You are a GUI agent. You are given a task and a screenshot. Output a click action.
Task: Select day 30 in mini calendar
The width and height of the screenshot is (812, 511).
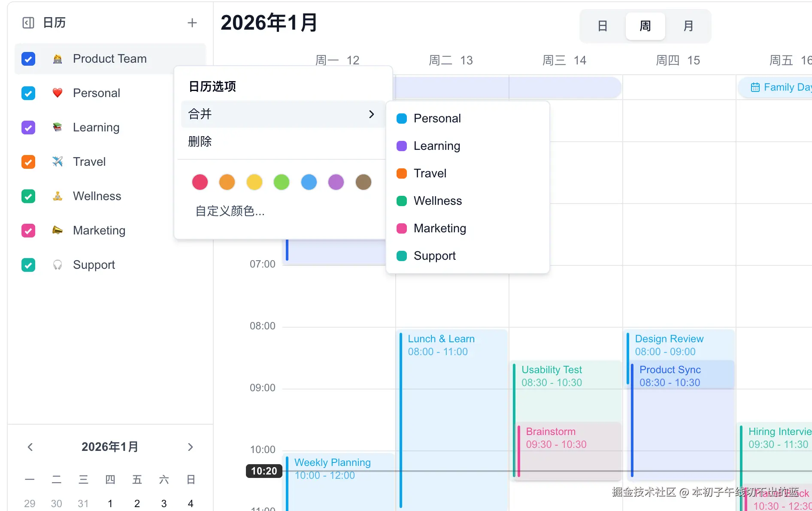coord(57,504)
